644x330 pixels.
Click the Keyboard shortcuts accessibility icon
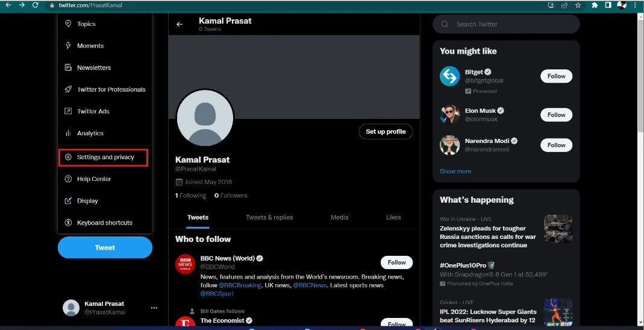tap(68, 223)
